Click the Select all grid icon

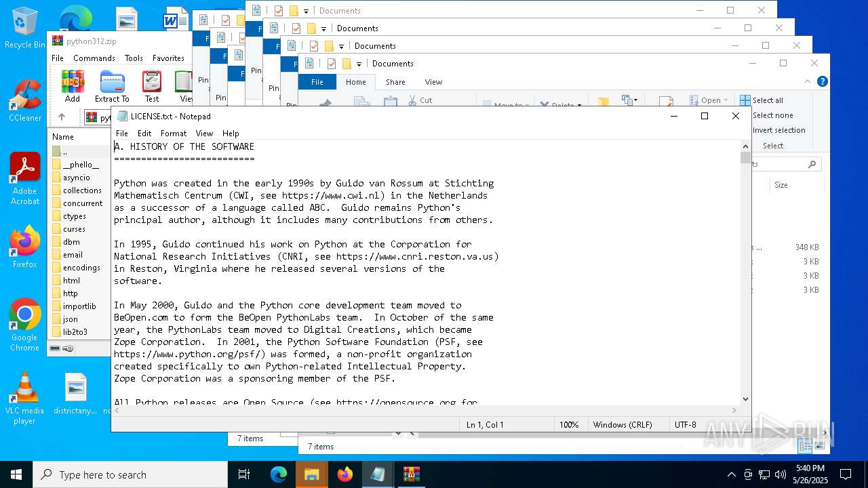point(745,100)
